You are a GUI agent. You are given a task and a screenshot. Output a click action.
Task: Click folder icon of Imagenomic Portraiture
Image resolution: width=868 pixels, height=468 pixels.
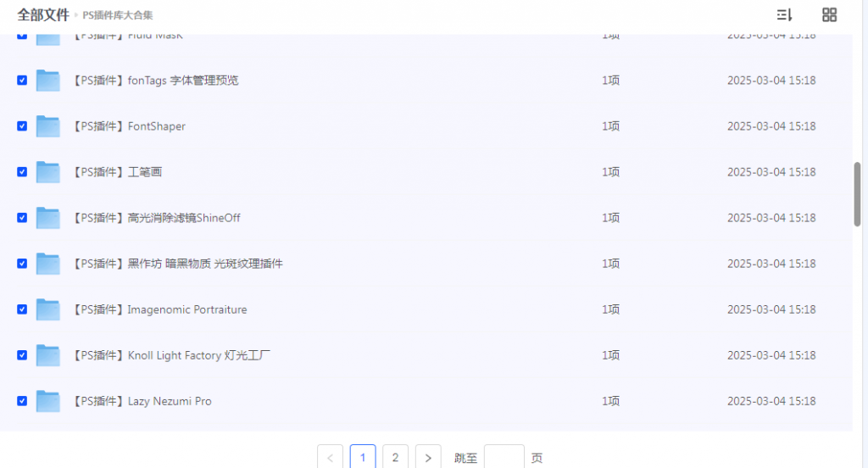click(48, 309)
